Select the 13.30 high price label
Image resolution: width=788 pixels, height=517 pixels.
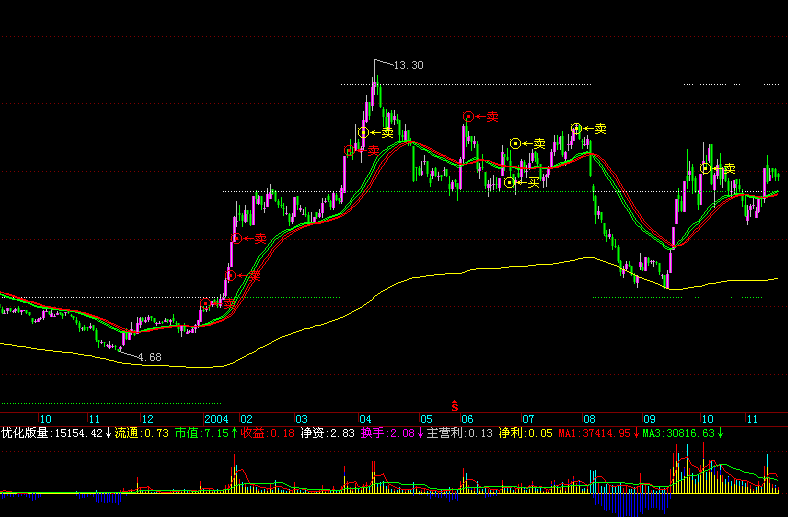coord(409,65)
